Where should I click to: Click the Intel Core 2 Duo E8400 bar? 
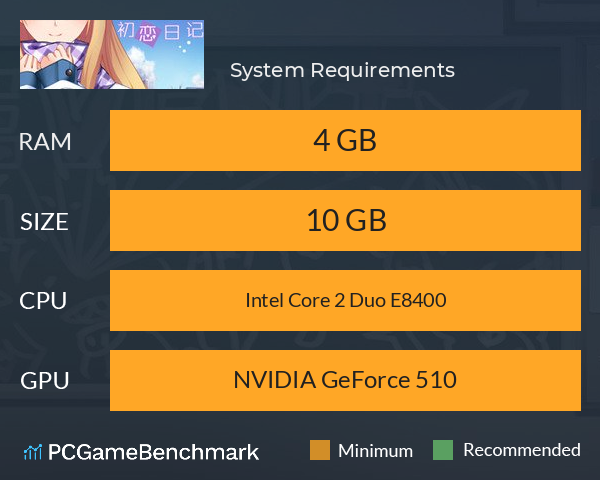pyautogui.click(x=345, y=300)
